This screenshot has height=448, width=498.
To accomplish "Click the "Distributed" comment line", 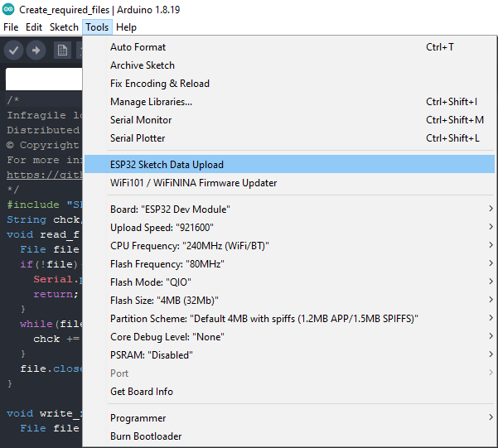I will point(43,130).
